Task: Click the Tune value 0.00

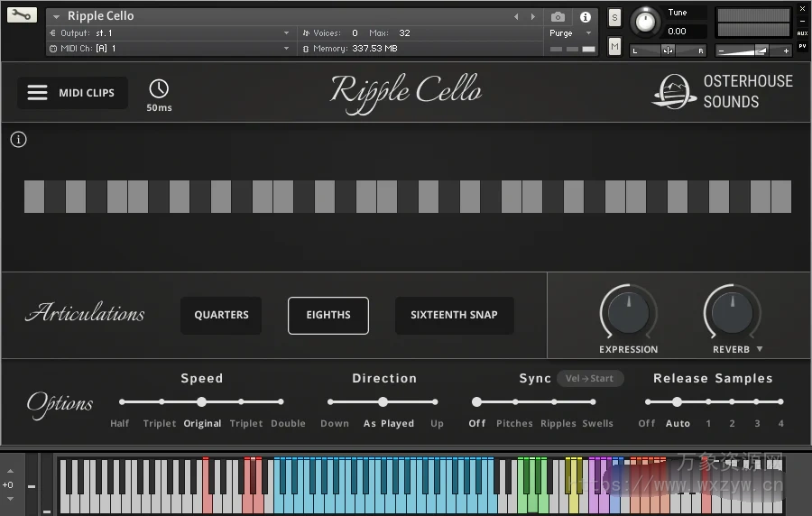Action: 677,31
